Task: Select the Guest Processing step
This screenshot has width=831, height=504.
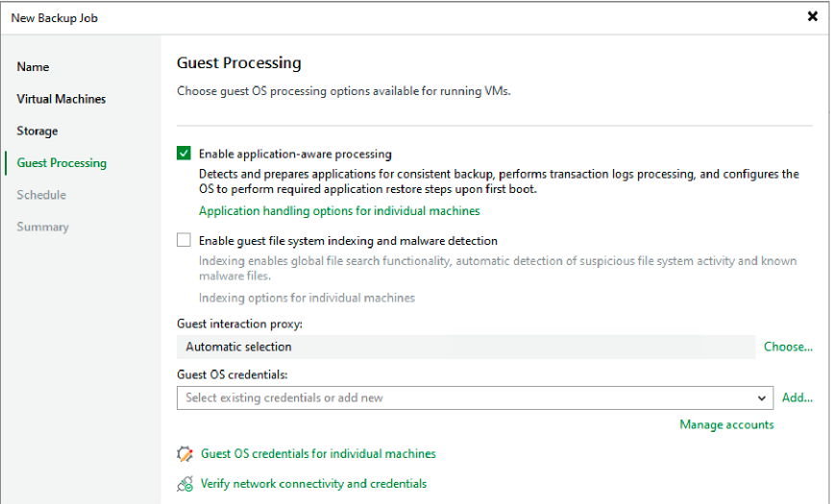Action: coord(61,163)
